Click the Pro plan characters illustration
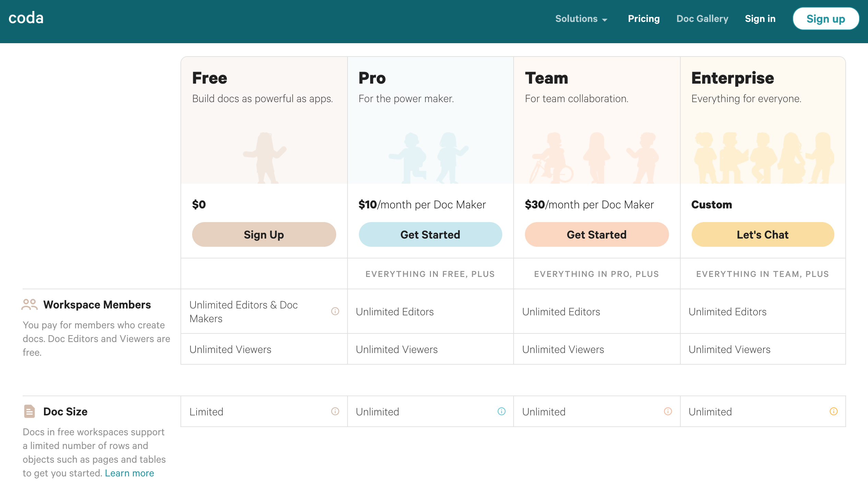The height and width of the screenshot is (486, 868). coord(429,158)
